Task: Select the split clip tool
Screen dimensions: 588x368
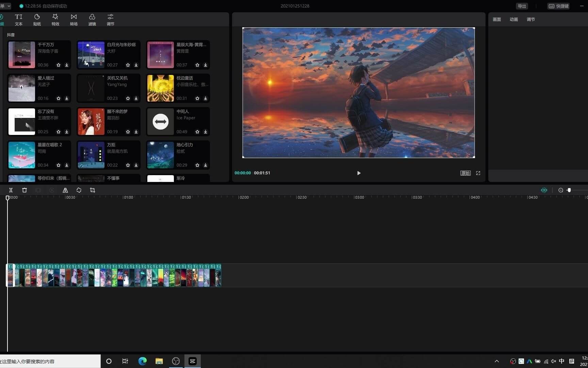Action: click(11, 190)
